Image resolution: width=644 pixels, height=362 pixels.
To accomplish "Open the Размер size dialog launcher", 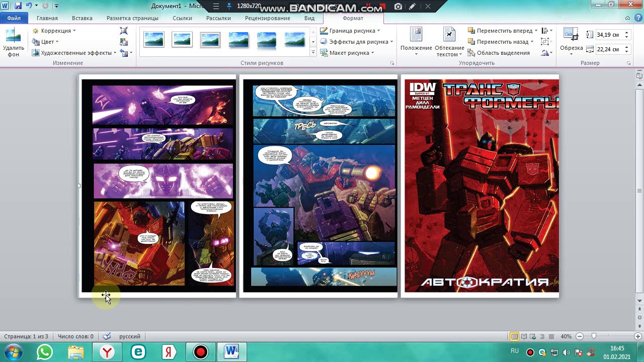I will [628, 63].
